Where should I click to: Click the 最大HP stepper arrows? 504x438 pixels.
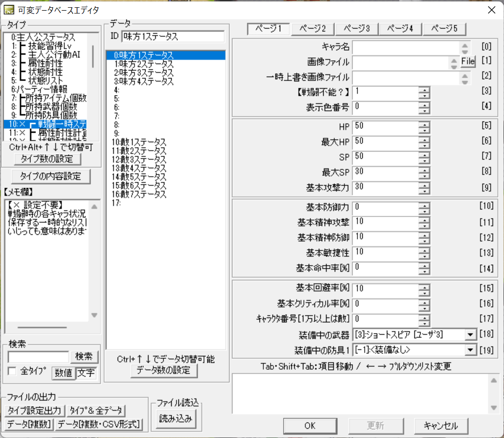(424, 142)
